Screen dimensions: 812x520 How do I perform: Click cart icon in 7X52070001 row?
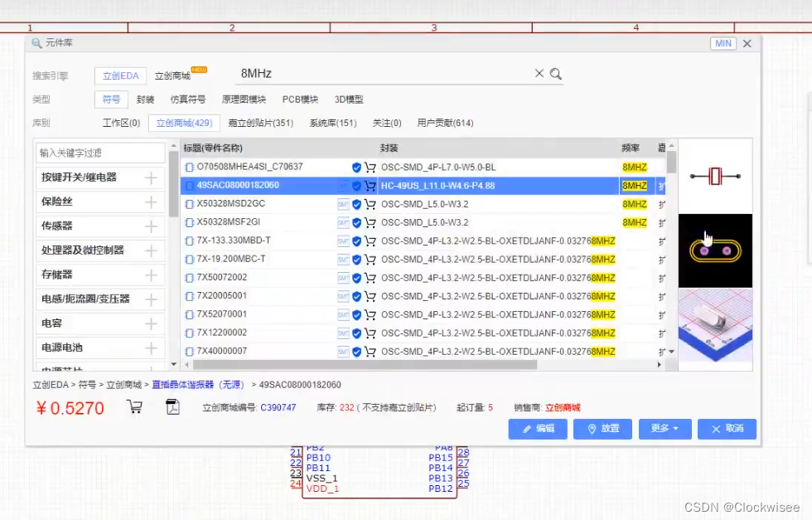[370, 314]
